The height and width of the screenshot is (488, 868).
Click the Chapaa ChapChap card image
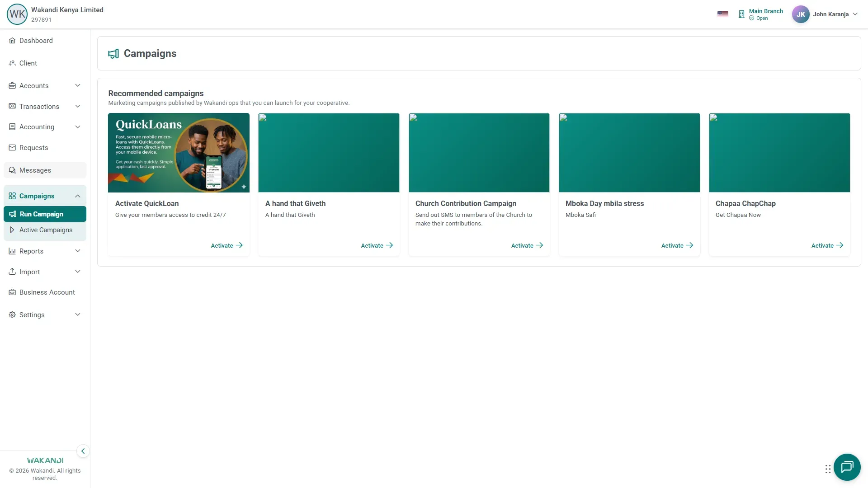[779, 153]
